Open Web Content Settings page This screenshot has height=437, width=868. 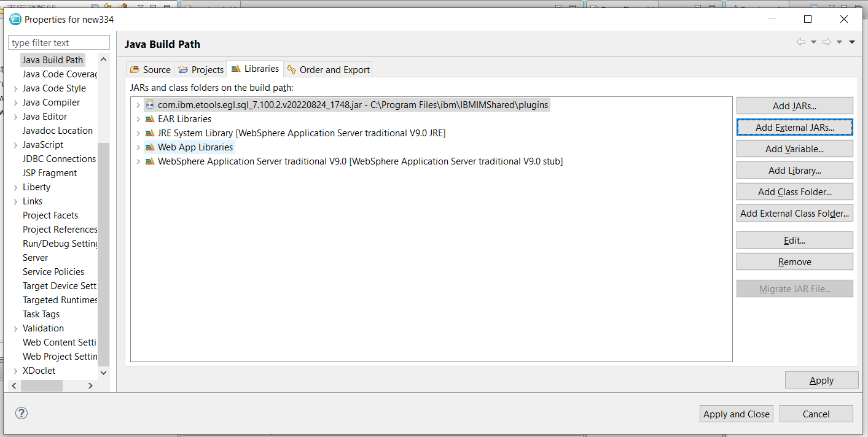click(x=60, y=342)
